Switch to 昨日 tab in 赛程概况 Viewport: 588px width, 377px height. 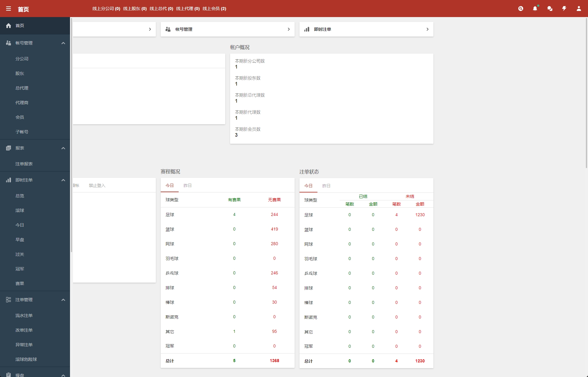point(187,185)
